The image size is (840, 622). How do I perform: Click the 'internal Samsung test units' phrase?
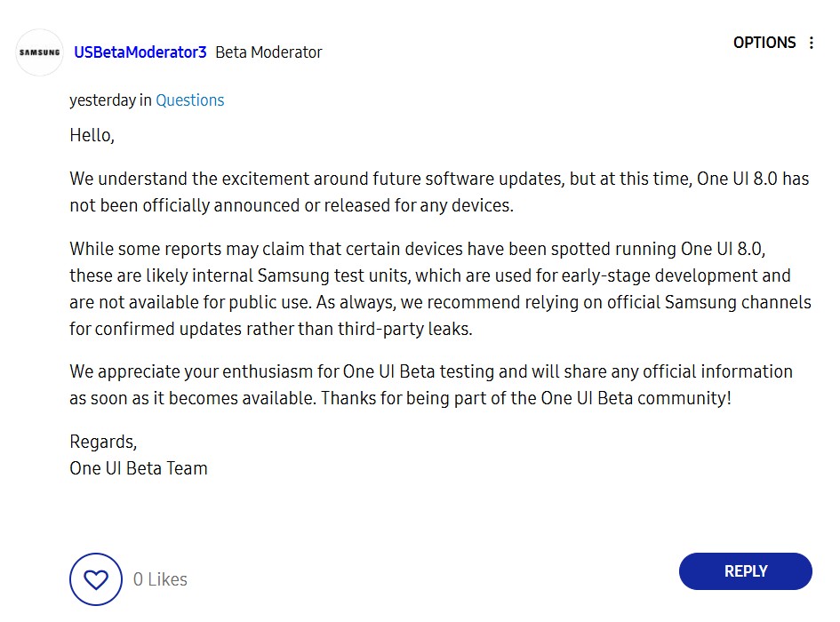coord(301,275)
